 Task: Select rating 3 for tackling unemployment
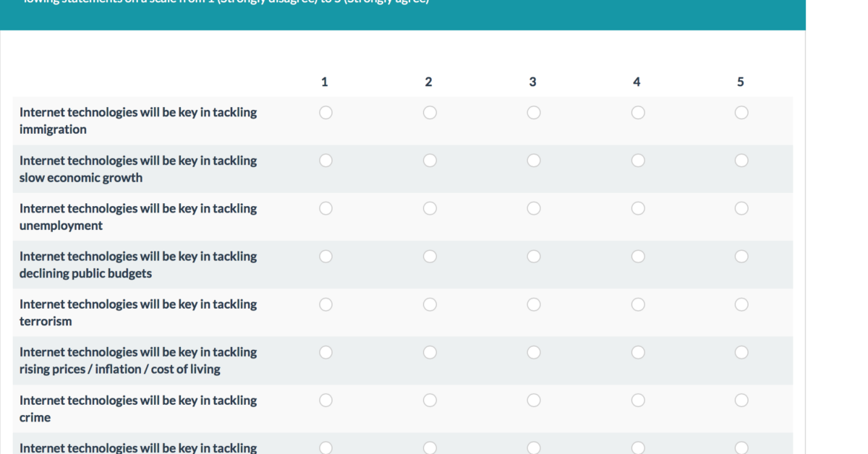pos(534,208)
